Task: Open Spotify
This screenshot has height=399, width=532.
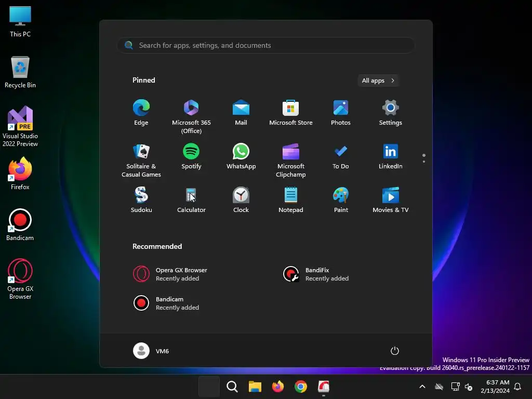Action: click(191, 157)
